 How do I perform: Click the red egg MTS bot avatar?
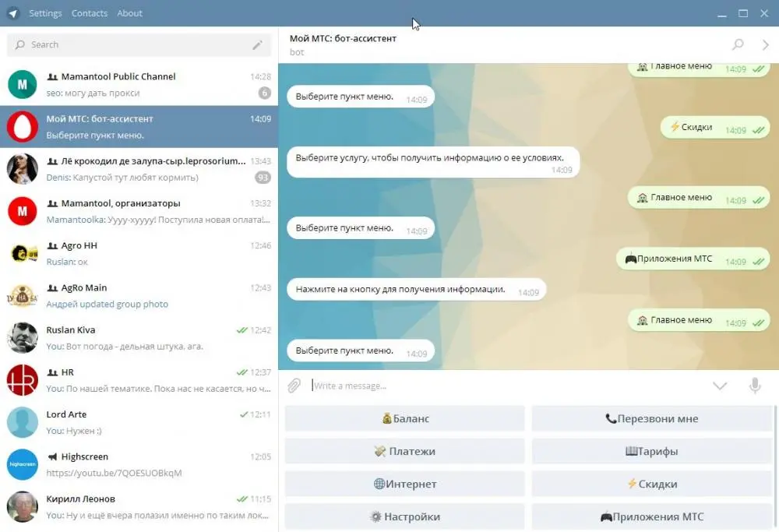pyautogui.click(x=23, y=127)
